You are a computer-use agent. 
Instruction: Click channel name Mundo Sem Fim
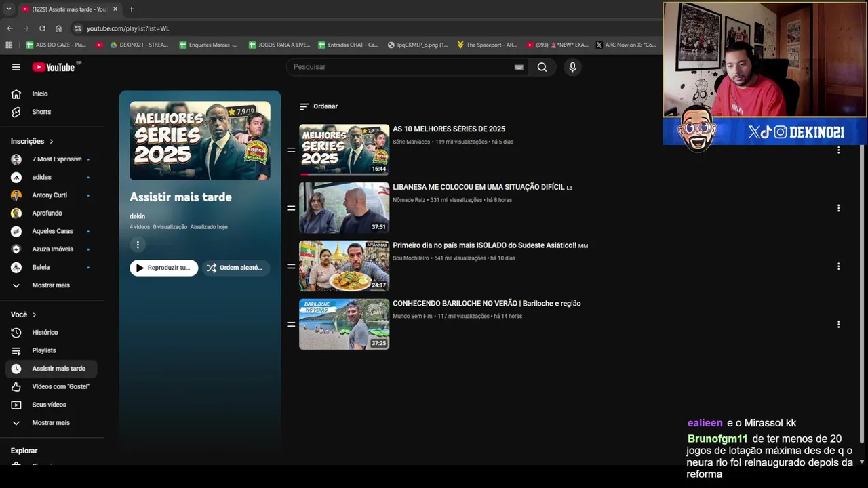coord(412,317)
